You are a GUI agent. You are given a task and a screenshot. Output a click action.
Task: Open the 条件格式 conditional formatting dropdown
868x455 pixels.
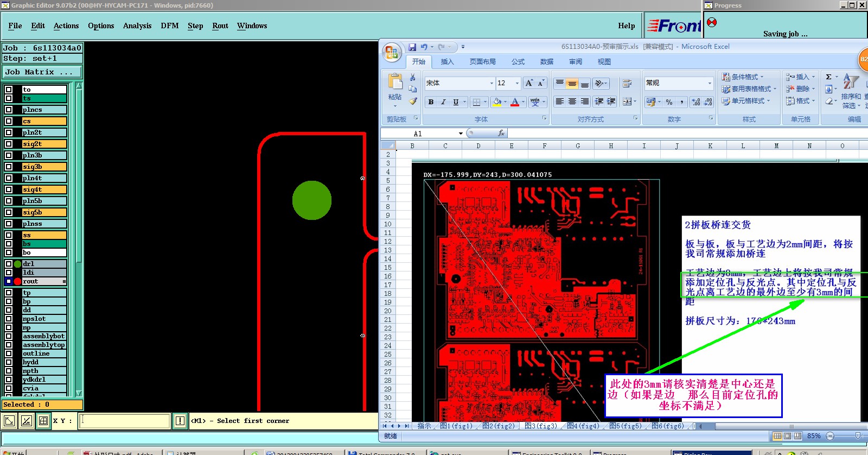(x=742, y=77)
